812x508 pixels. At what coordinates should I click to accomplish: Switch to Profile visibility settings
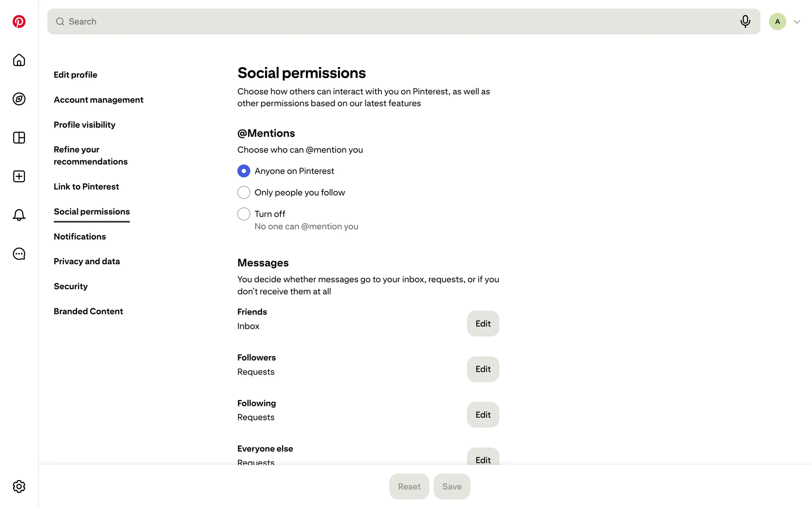coord(85,125)
